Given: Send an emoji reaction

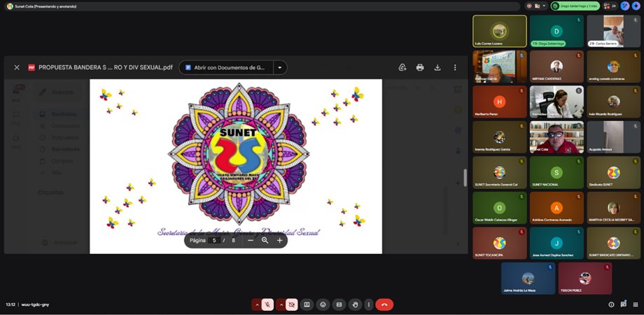Looking at the screenshot, I should [323, 304].
